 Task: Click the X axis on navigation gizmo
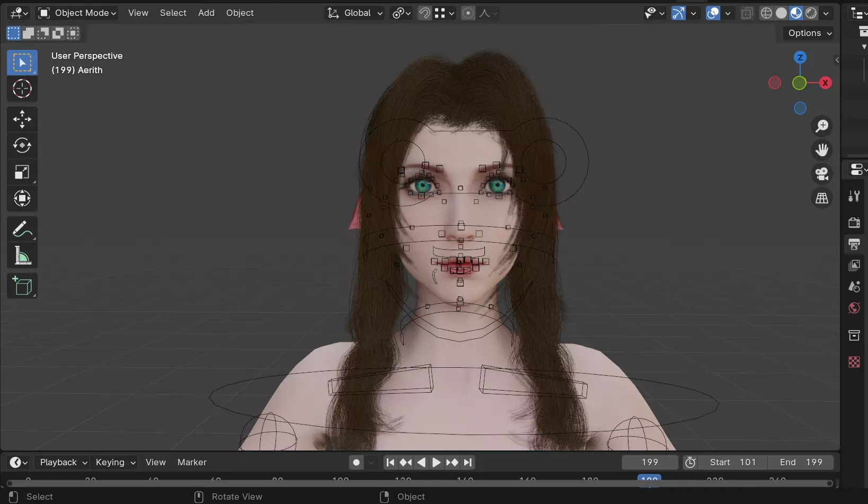coord(825,83)
